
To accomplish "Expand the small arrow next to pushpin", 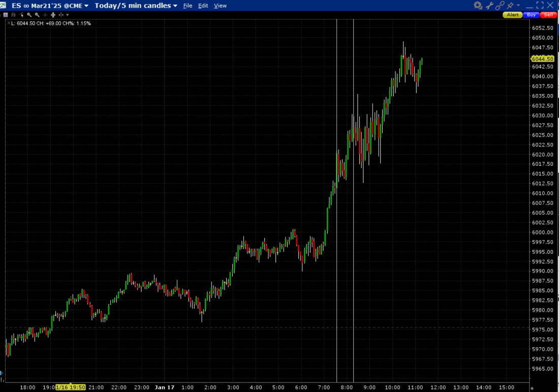I will [518, 5].
